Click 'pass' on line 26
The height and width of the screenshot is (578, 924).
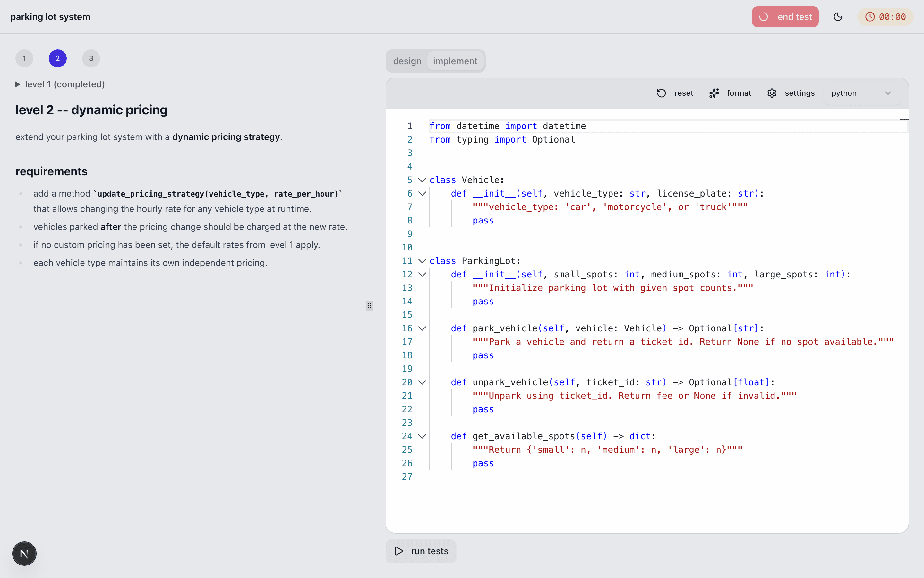(483, 463)
